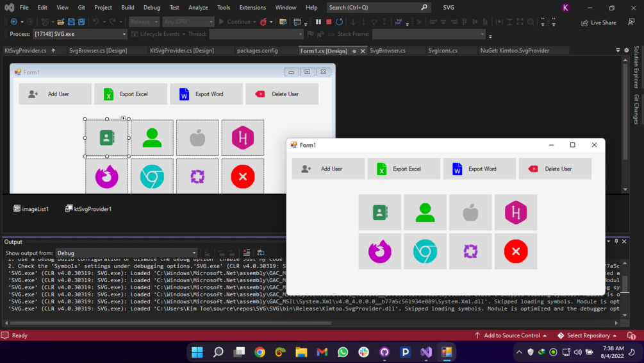Restart debugging with the circular arrow
The image size is (644, 363).
point(339,22)
